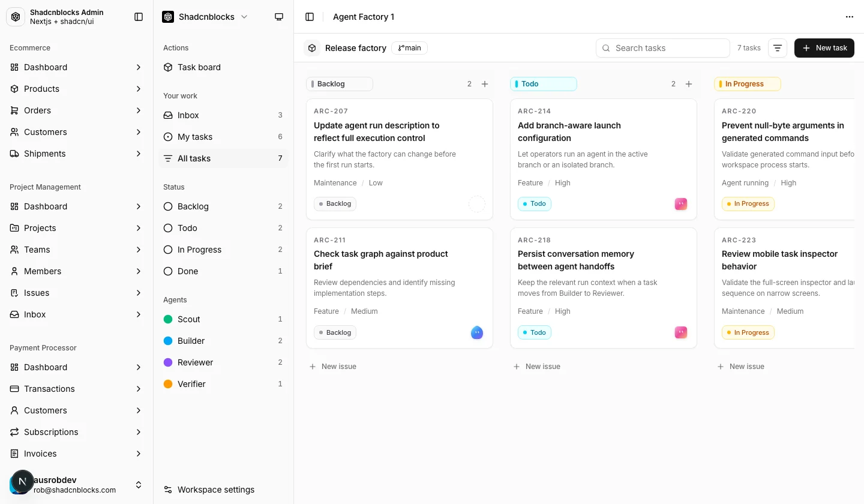This screenshot has height=504, width=864.
Task: Filter by Builder agent blue dot
Action: [x=168, y=341]
